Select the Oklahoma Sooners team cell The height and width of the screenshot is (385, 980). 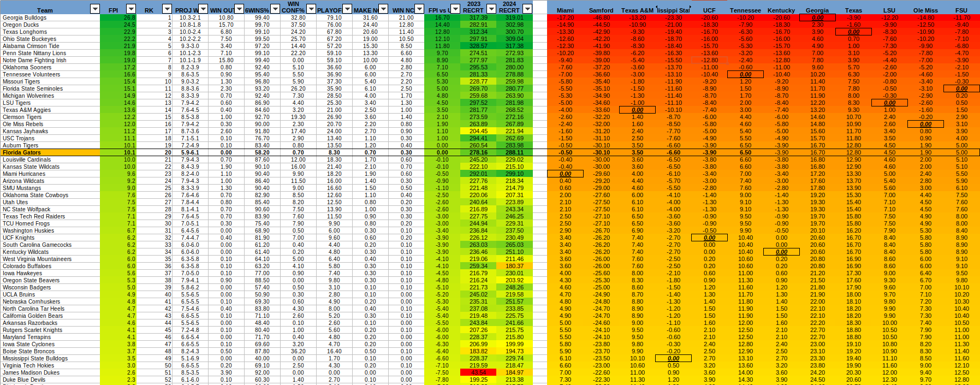tap(50, 67)
